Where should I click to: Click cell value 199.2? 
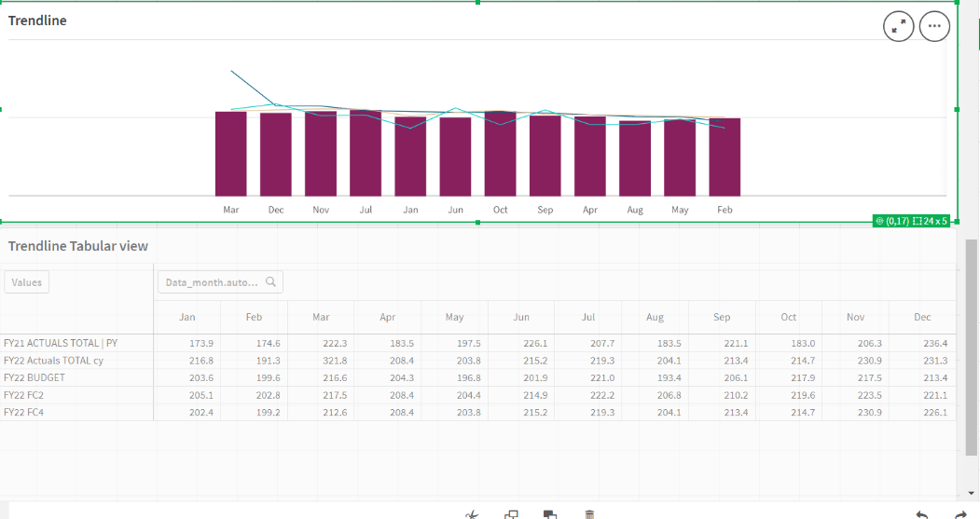pyautogui.click(x=269, y=412)
